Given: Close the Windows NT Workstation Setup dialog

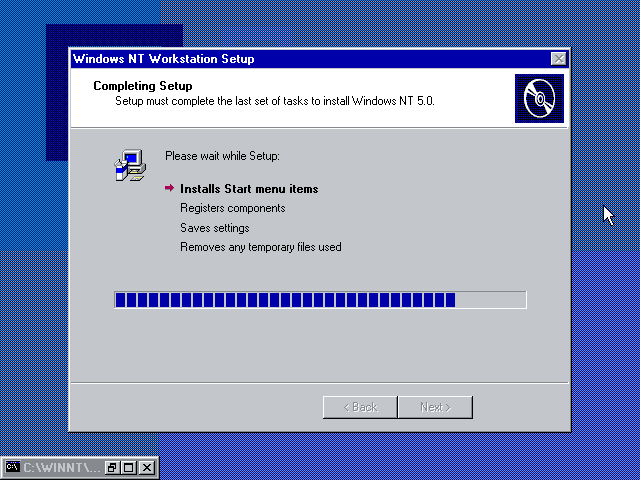Looking at the screenshot, I should pyautogui.click(x=558, y=59).
